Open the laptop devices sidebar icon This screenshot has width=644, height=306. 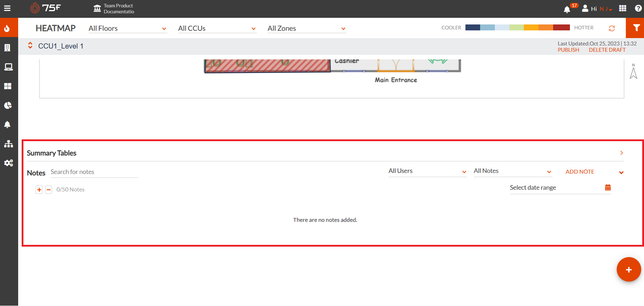click(8, 67)
